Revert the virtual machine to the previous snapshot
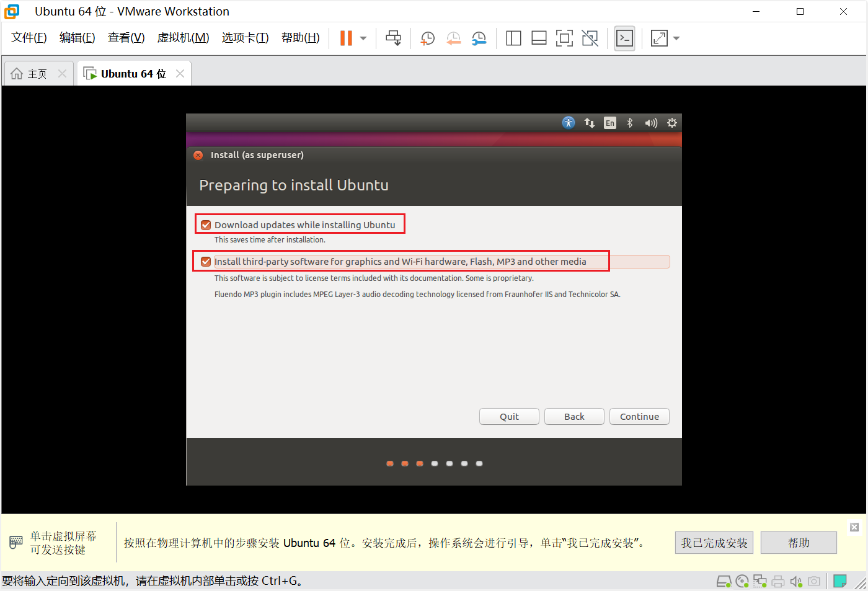868x591 pixels. click(453, 38)
